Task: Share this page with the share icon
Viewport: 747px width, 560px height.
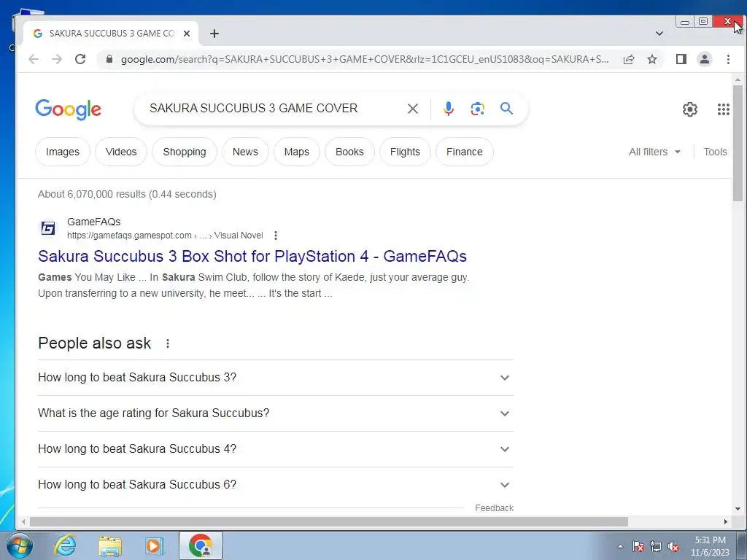Action: click(x=628, y=59)
